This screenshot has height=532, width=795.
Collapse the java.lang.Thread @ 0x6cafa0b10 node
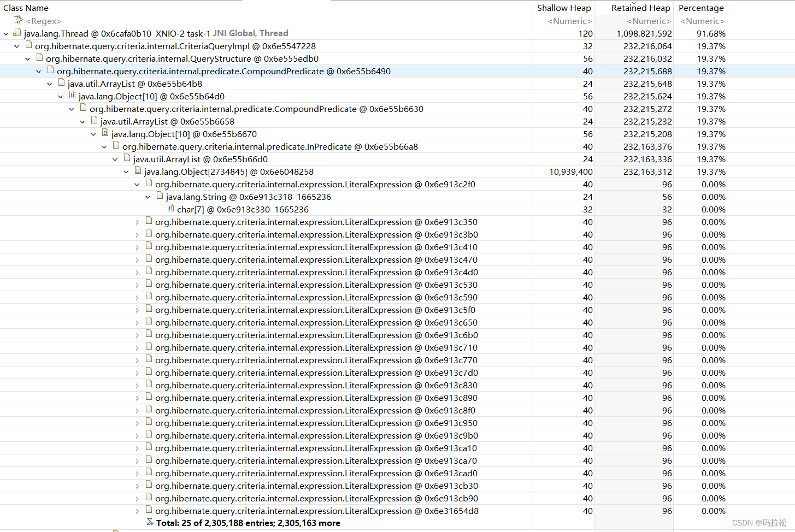pyautogui.click(x=6, y=34)
